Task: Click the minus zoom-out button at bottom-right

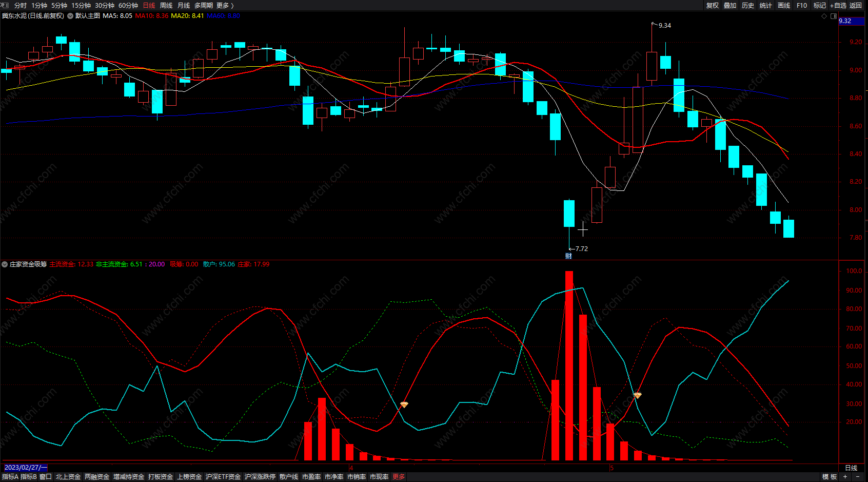Action: pos(858,477)
